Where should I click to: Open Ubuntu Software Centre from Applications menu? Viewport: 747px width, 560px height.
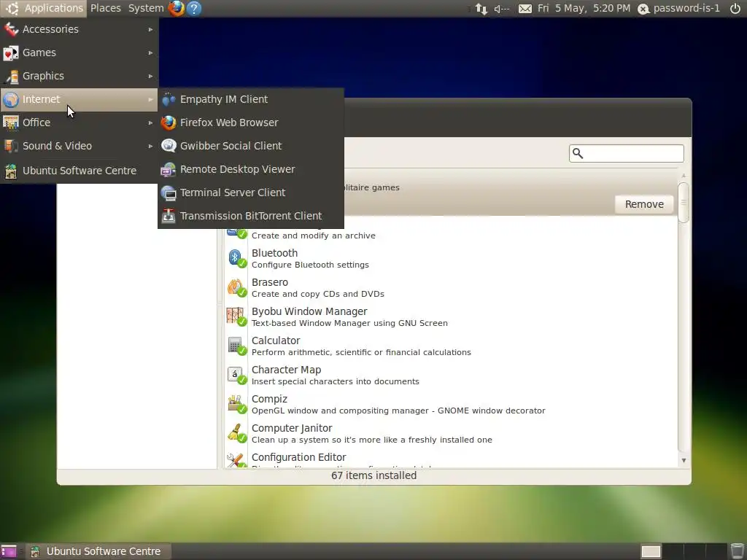pyautogui.click(x=79, y=171)
